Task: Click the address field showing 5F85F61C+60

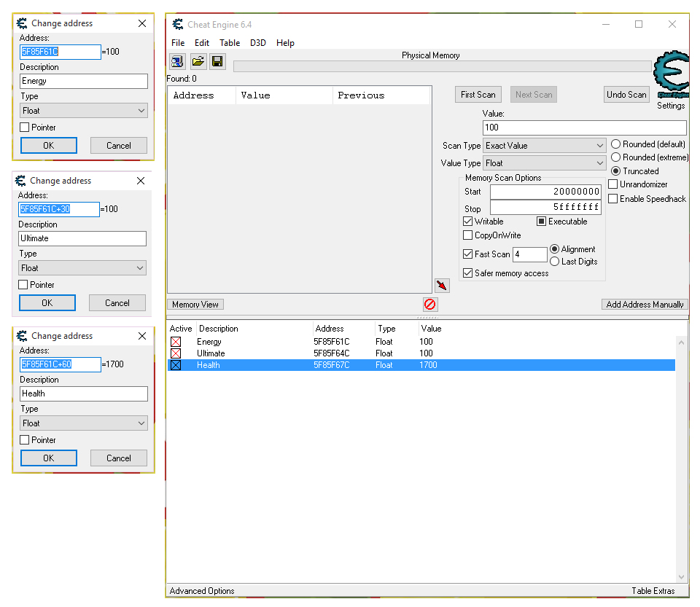Action: [x=61, y=364]
